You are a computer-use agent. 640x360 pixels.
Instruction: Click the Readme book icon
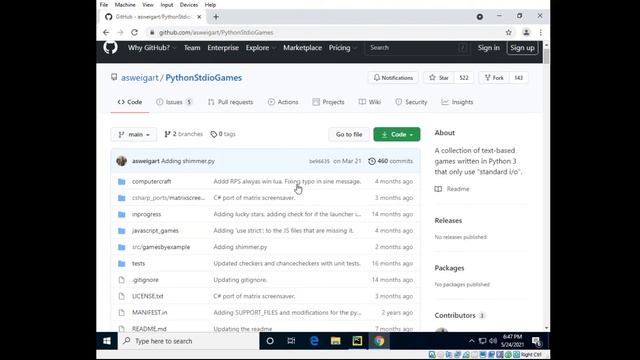click(438, 189)
